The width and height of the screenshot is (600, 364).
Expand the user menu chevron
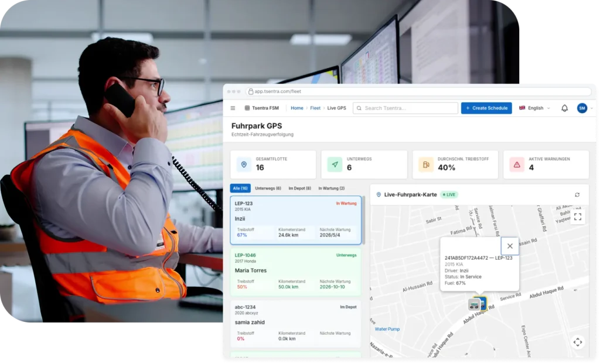point(592,108)
